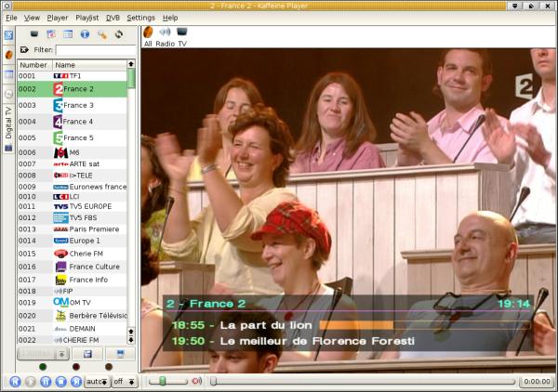Select the Digital TV side tab
558x392 pixels.
click(8, 128)
